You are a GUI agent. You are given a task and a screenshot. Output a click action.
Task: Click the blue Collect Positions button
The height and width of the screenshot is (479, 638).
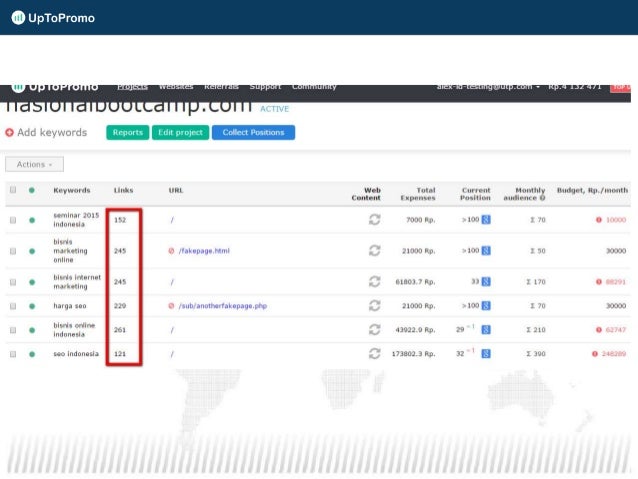[253, 133]
